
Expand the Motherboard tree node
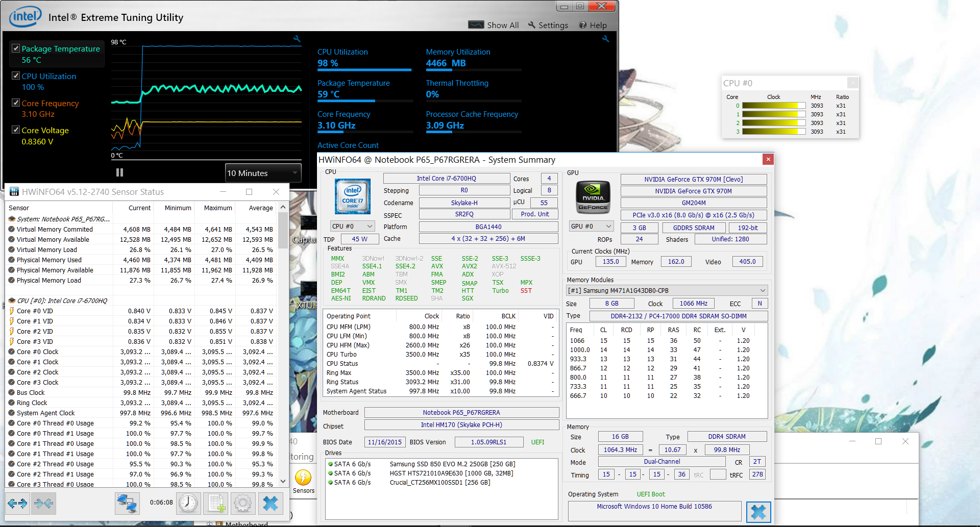[x=210, y=524]
